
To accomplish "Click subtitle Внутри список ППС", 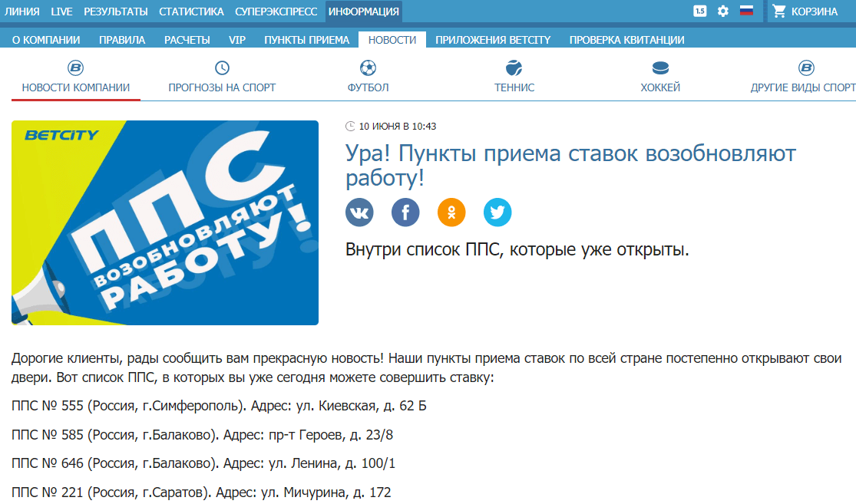I will tap(517, 249).
